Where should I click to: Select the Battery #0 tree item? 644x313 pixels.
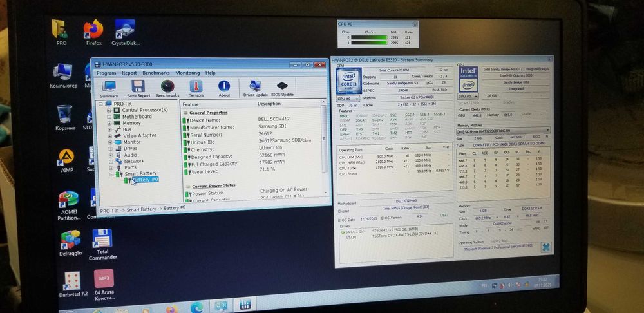(145, 180)
